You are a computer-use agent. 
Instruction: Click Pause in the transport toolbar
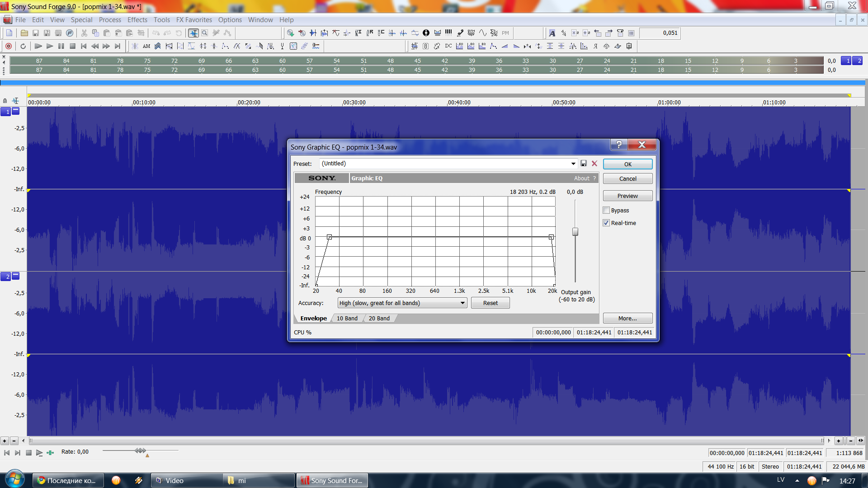61,46
